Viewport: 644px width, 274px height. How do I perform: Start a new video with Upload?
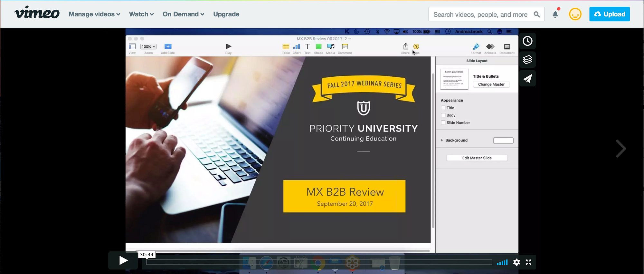click(610, 14)
